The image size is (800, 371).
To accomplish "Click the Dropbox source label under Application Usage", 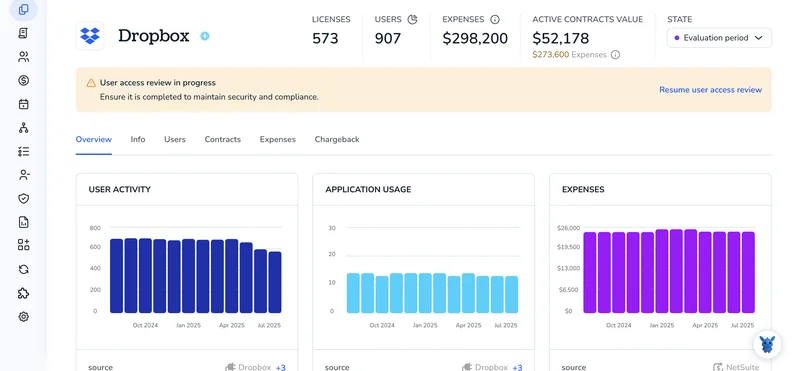I will (491, 367).
